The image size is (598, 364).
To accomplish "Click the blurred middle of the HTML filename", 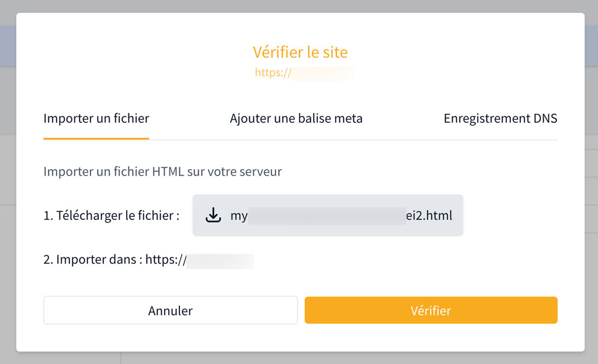I will coord(327,215).
